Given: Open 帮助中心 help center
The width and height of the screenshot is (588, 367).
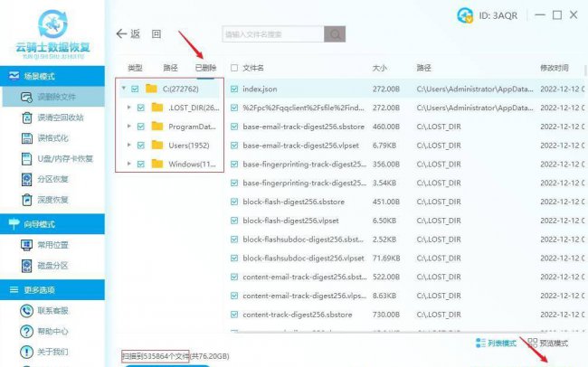Looking at the screenshot, I should click(x=45, y=332).
